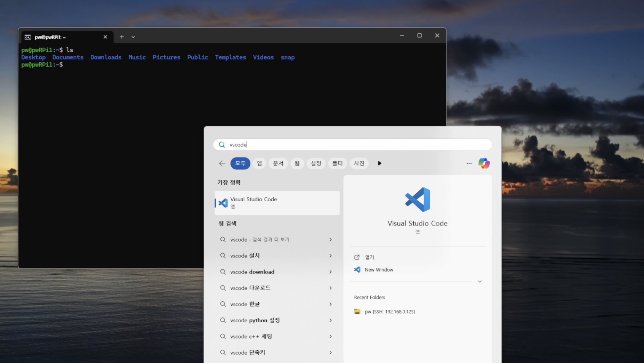The width and height of the screenshot is (644, 363).
Task: Open terminal tab dropdown chevron
Action: click(133, 37)
